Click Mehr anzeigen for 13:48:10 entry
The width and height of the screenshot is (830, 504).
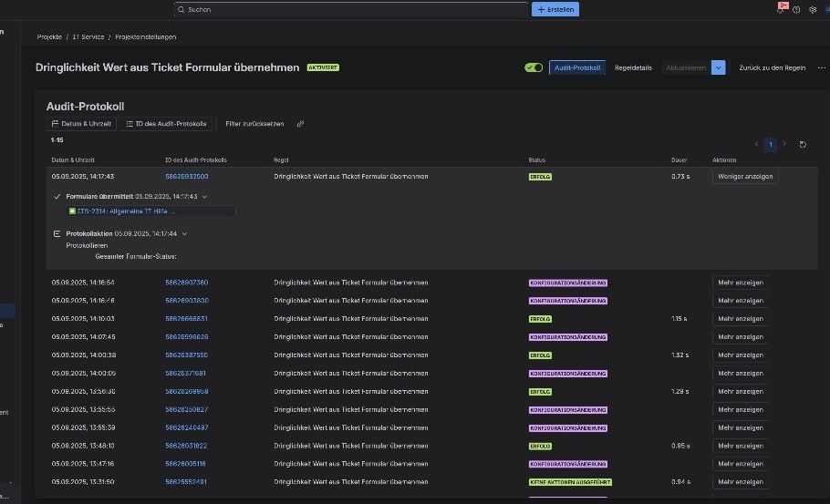pyautogui.click(x=740, y=446)
